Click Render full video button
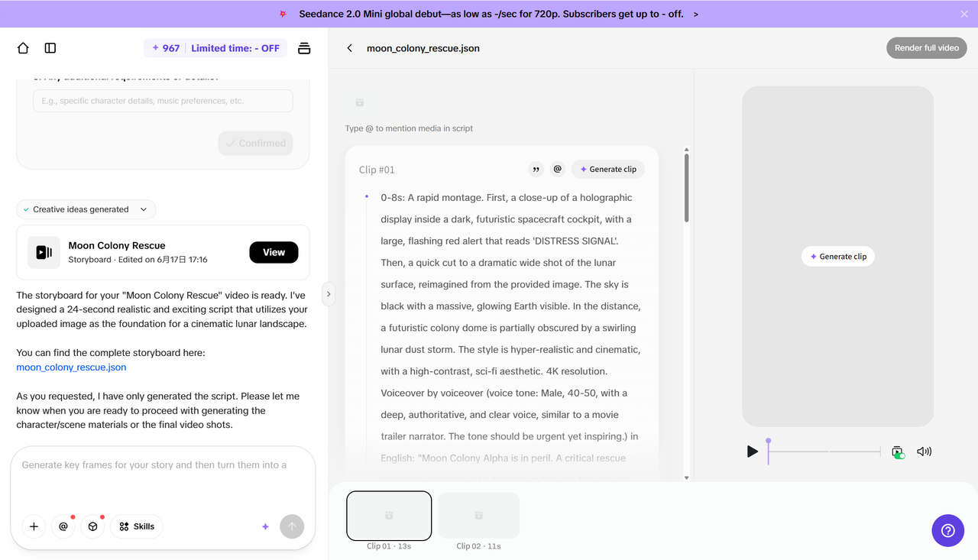This screenshot has width=978, height=560. (x=927, y=47)
